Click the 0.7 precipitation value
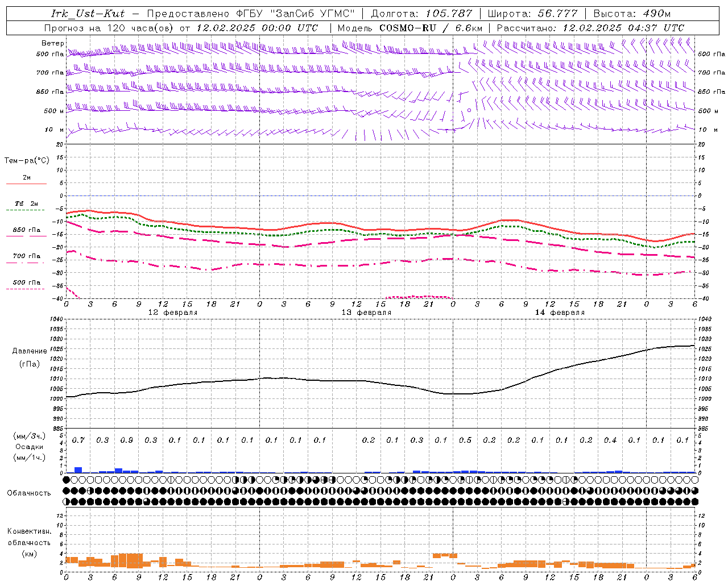This screenshot has height=582, width=728. click(x=78, y=440)
